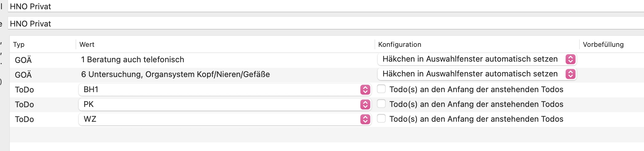Open the PK ToDo value dropdown

(225, 104)
